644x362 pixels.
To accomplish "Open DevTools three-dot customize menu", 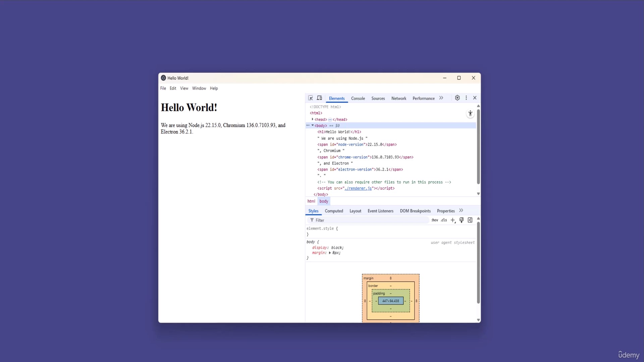I will [x=466, y=98].
